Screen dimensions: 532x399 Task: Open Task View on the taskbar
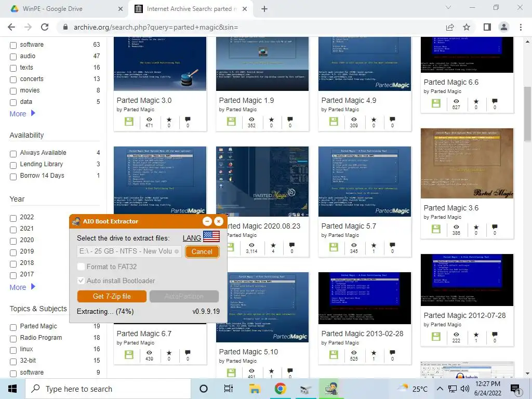(x=229, y=389)
